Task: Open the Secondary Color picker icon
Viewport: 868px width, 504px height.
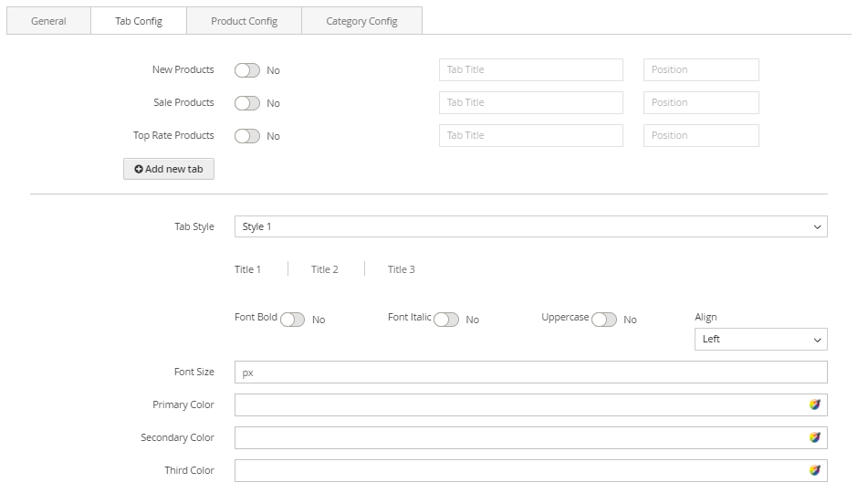Action: pos(814,437)
